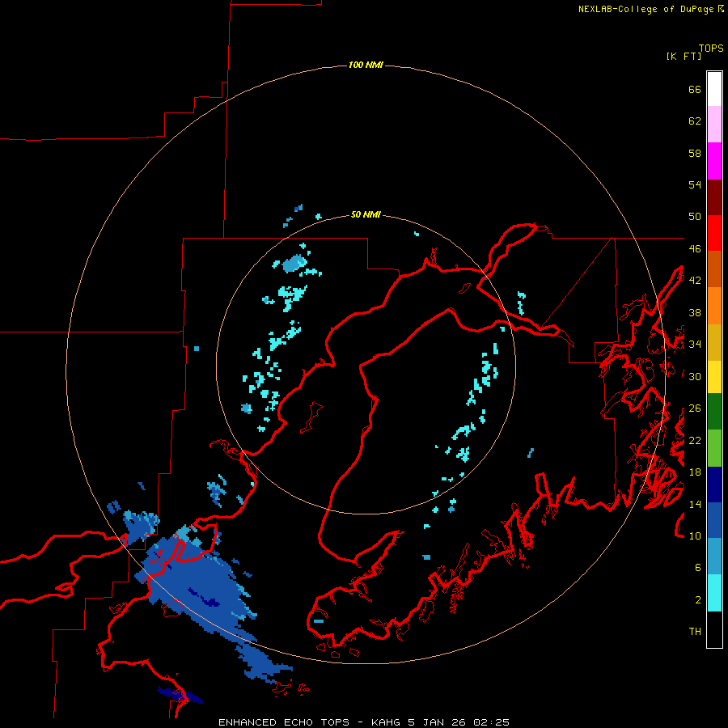Click the TOPS legend title
The height and width of the screenshot is (728, 728).
point(711,48)
